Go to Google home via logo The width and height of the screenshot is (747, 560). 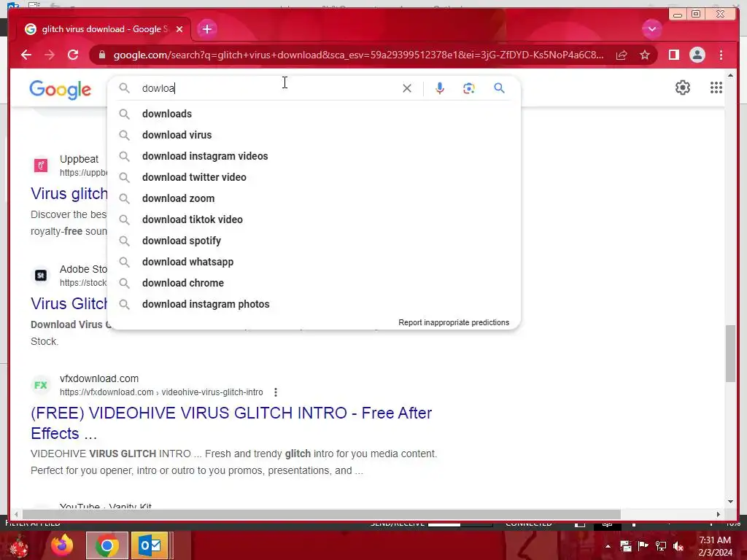click(60, 90)
